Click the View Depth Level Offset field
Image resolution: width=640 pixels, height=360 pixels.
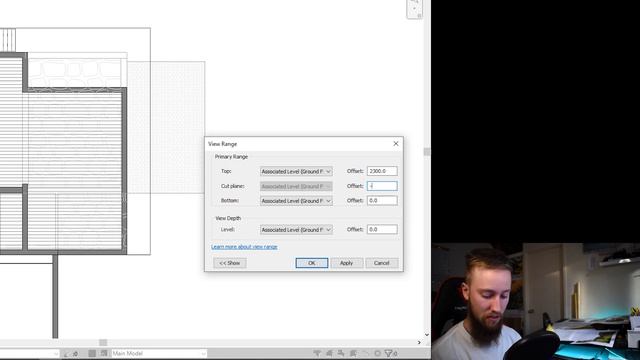[x=382, y=229]
